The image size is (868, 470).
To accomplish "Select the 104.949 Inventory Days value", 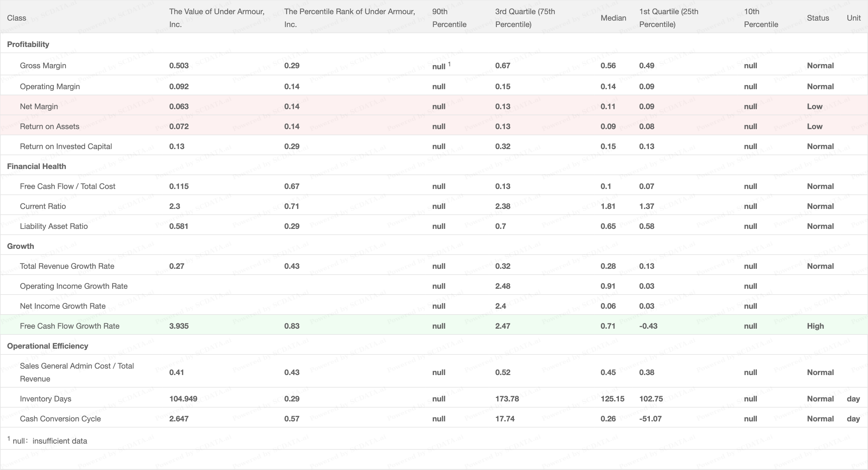I will point(183,399).
